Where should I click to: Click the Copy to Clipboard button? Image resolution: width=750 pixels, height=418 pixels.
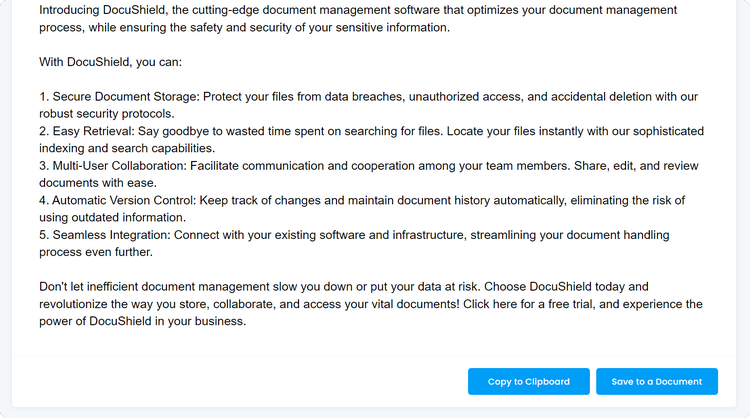528,381
